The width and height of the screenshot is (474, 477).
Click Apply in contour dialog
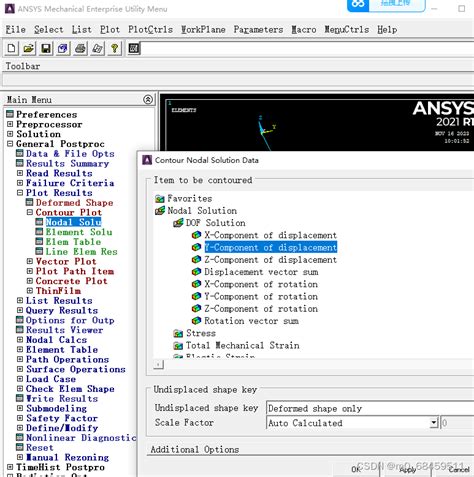[408, 469]
